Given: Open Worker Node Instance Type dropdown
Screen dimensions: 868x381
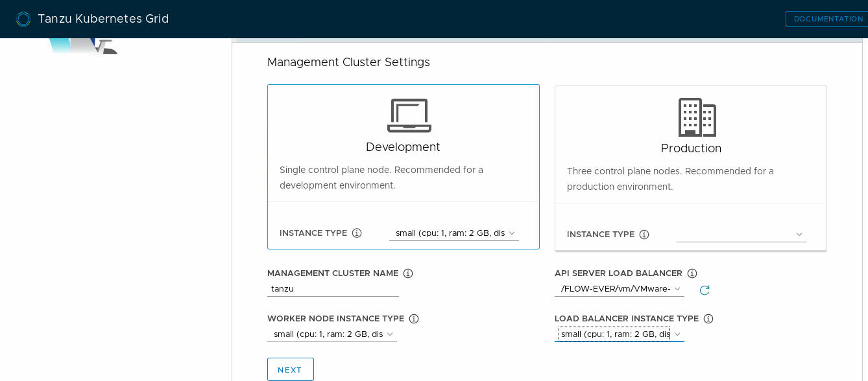Looking at the screenshot, I should [332, 334].
